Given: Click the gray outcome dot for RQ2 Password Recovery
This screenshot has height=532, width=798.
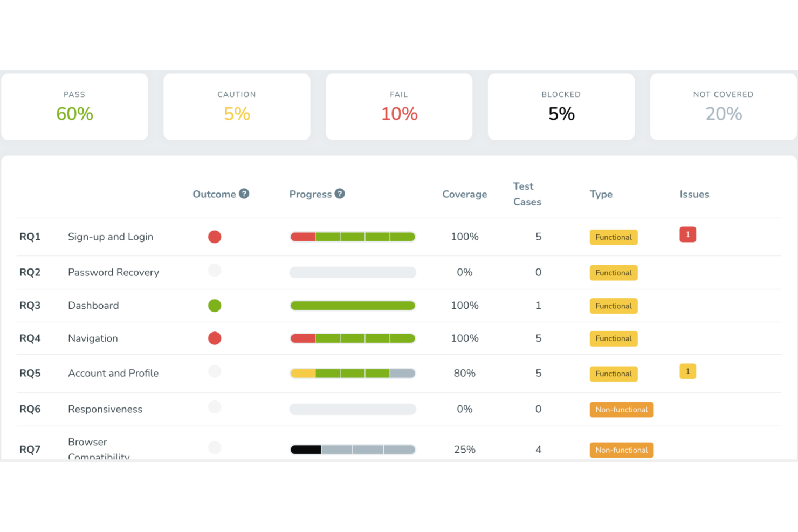Looking at the screenshot, I should click(x=215, y=270).
